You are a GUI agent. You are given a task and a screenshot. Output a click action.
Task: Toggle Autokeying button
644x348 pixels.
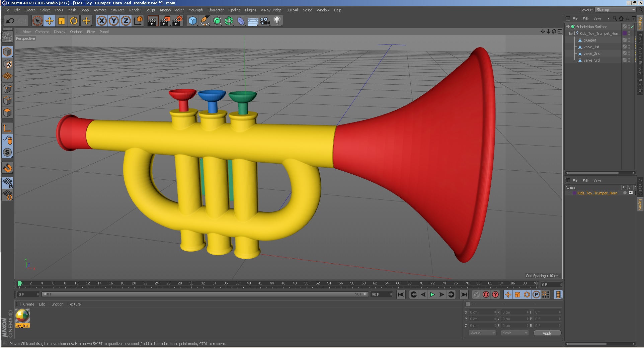pyautogui.click(x=486, y=294)
